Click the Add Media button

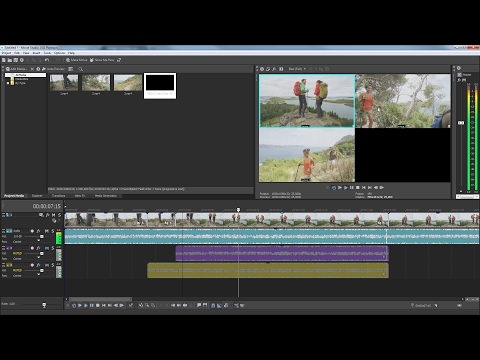(17, 69)
